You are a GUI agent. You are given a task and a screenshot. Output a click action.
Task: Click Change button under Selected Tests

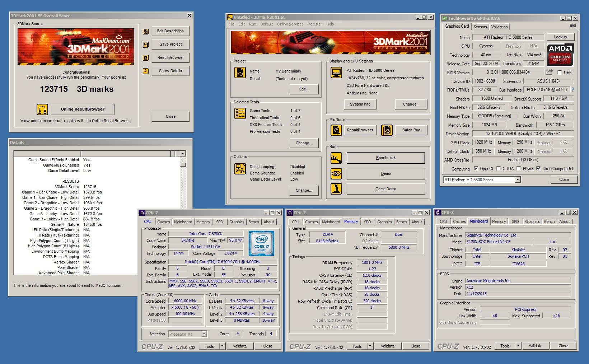tap(304, 143)
